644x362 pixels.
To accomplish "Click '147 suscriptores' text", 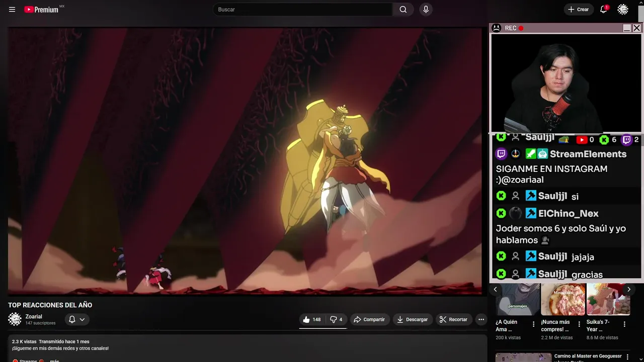I will tap(40, 323).
